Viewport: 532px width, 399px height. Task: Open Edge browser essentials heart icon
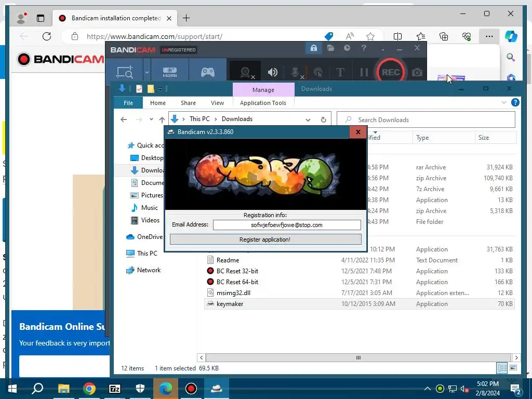point(467,36)
